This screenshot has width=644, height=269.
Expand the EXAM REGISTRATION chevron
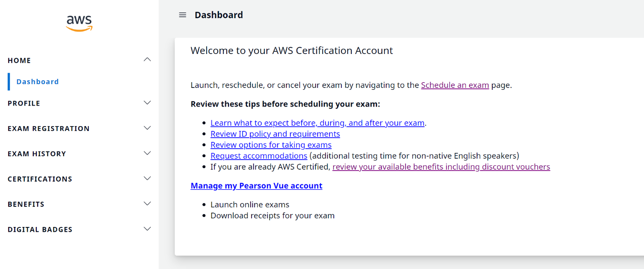(x=148, y=128)
